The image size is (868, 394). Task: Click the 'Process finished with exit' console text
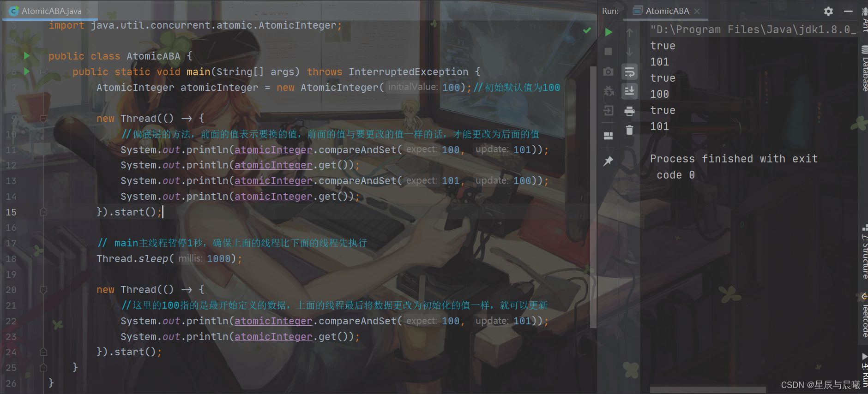tap(734, 159)
